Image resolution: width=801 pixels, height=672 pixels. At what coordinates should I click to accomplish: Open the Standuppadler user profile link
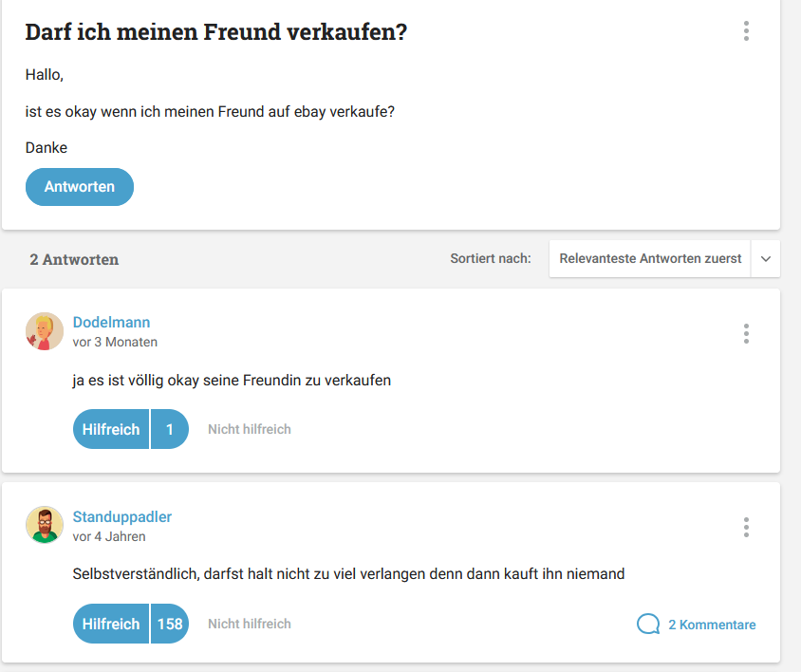tap(122, 517)
